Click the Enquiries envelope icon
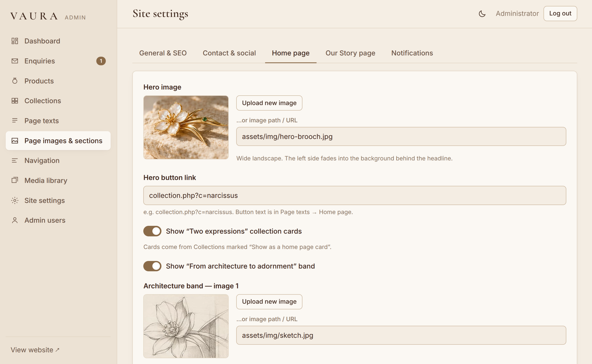The width and height of the screenshot is (592, 364). tap(15, 61)
